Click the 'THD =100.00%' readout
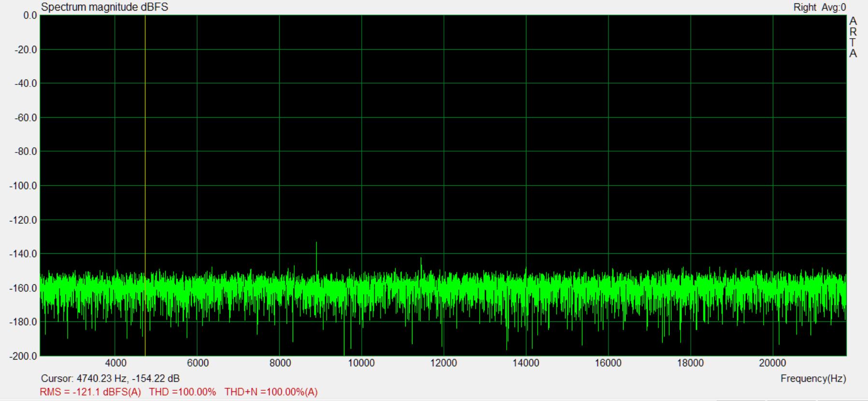The height and width of the screenshot is (401, 868). click(182, 392)
